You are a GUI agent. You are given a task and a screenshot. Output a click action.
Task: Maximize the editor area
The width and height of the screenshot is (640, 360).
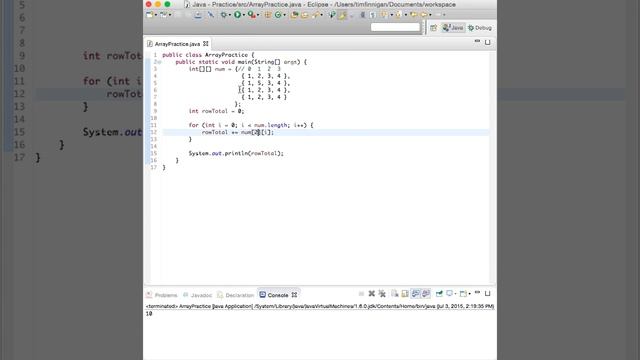pyautogui.click(x=487, y=42)
